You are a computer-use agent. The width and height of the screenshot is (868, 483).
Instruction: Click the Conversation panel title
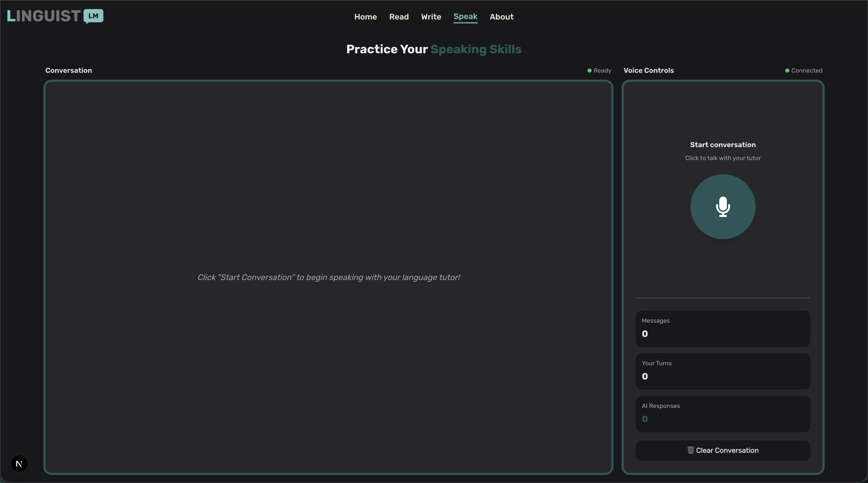point(69,71)
